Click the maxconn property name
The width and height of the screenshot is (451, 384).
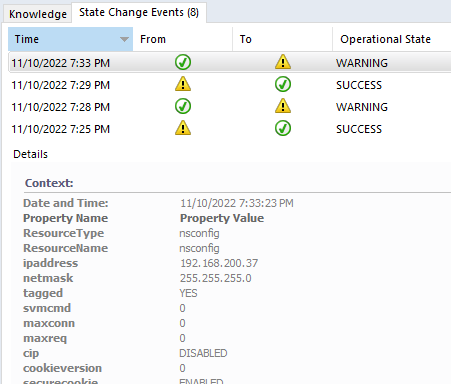click(x=49, y=323)
